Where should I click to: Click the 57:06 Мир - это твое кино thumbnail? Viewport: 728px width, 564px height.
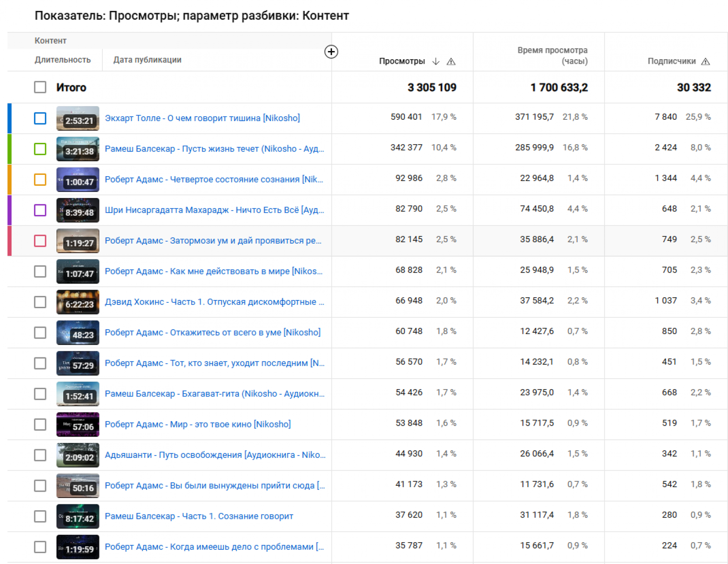[77, 425]
